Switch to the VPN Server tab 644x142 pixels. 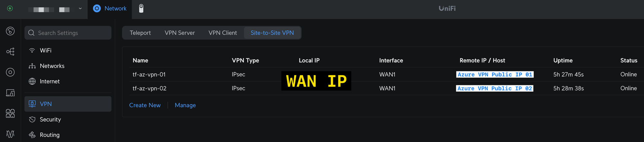click(180, 33)
